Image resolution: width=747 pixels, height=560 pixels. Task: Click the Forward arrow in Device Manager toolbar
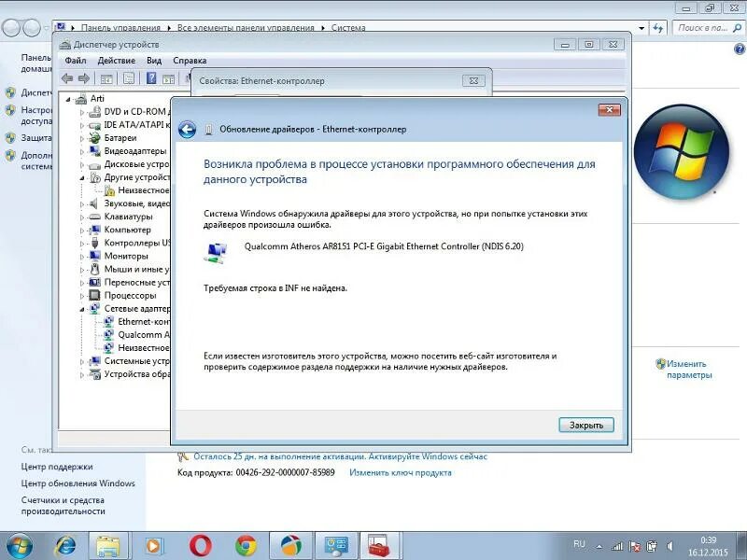tap(84, 78)
